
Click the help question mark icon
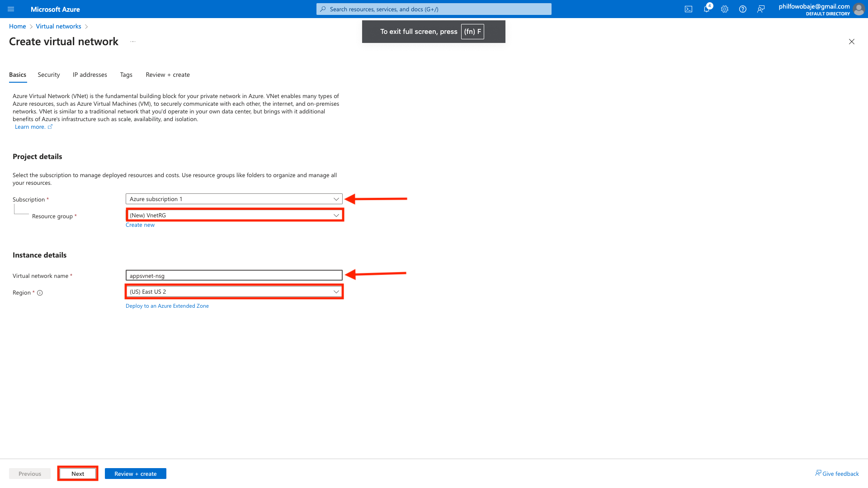click(743, 9)
